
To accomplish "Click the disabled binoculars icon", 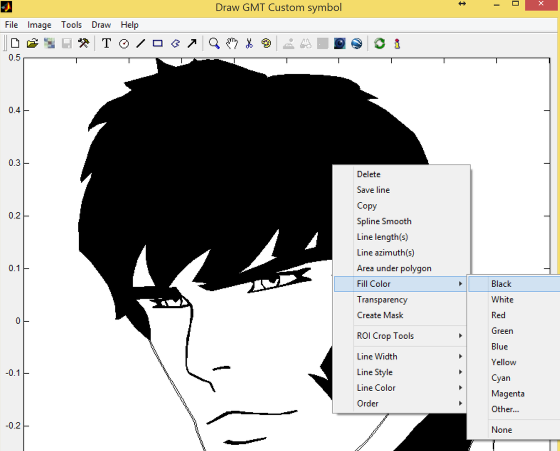I will pyautogui.click(x=306, y=44).
